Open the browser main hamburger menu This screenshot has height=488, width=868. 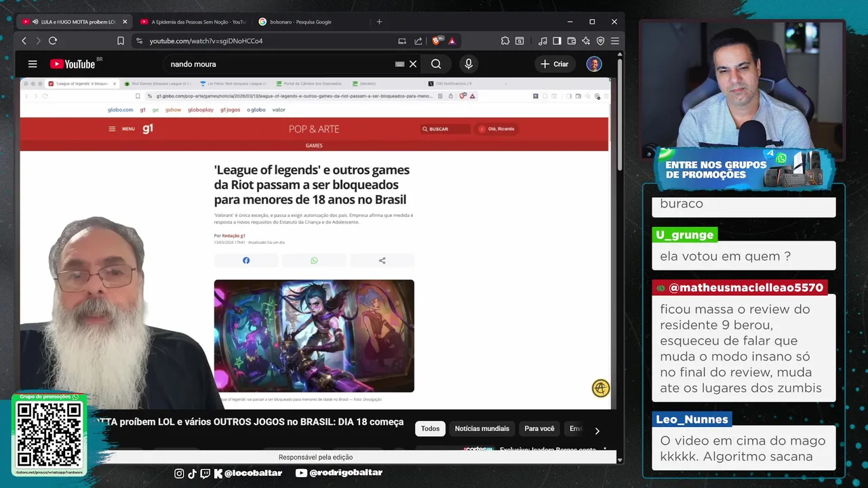615,41
